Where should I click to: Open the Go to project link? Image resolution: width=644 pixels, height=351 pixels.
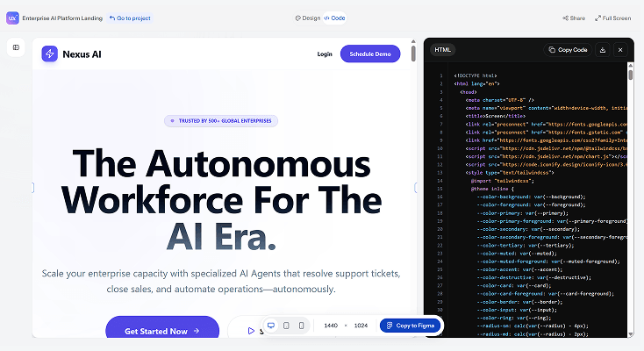pos(130,18)
